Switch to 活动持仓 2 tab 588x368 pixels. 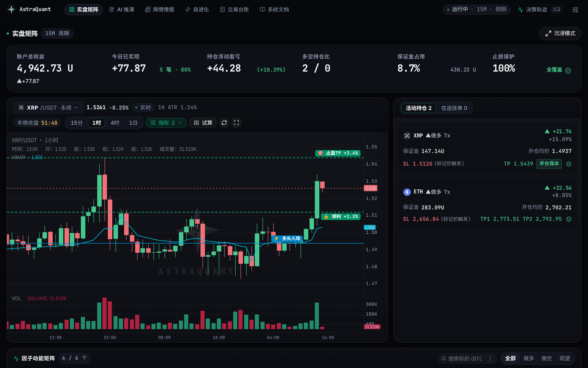tap(419, 108)
